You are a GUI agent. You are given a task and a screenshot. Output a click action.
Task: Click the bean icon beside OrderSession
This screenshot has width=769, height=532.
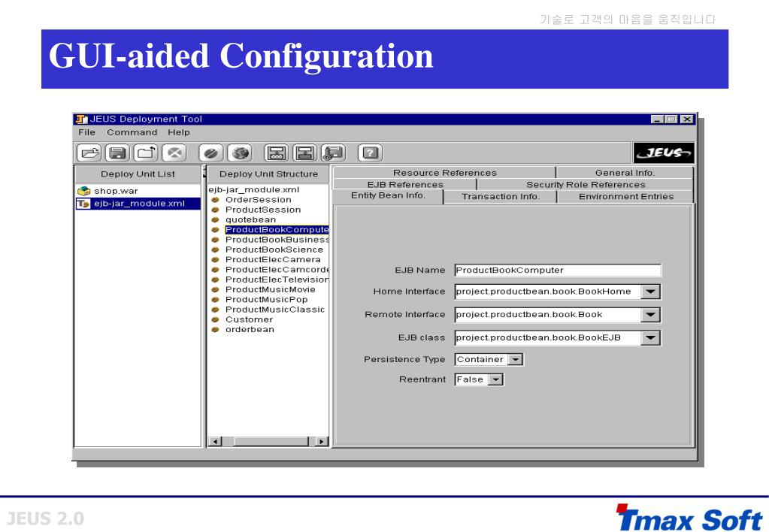[x=215, y=200]
